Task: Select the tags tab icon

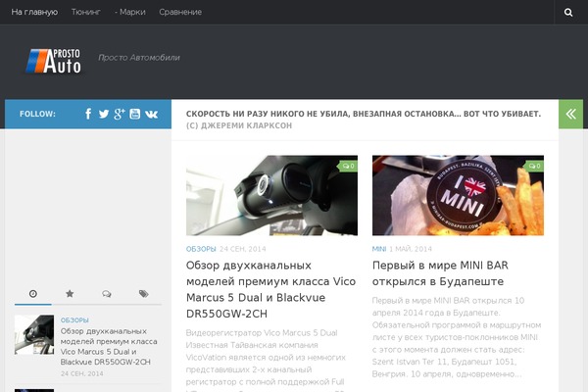Action: click(x=143, y=294)
